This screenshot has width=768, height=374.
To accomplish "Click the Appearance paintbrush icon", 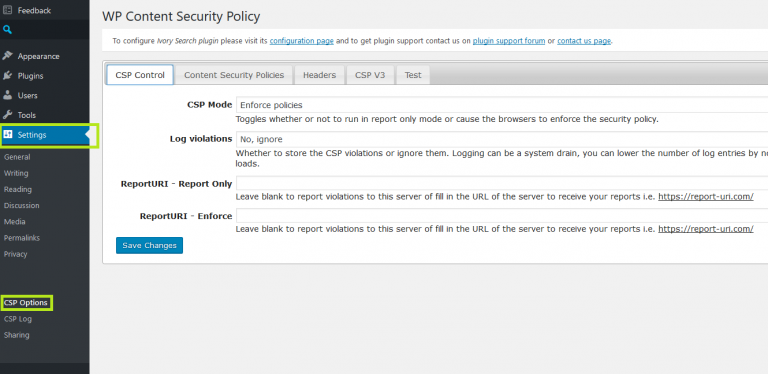I will point(7,56).
